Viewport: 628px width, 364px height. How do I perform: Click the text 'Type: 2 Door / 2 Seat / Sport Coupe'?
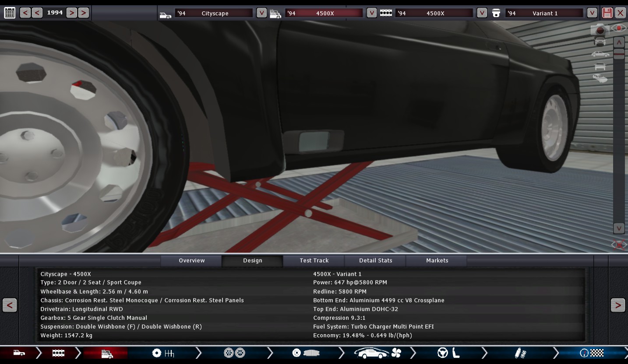[x=91, y=283]
